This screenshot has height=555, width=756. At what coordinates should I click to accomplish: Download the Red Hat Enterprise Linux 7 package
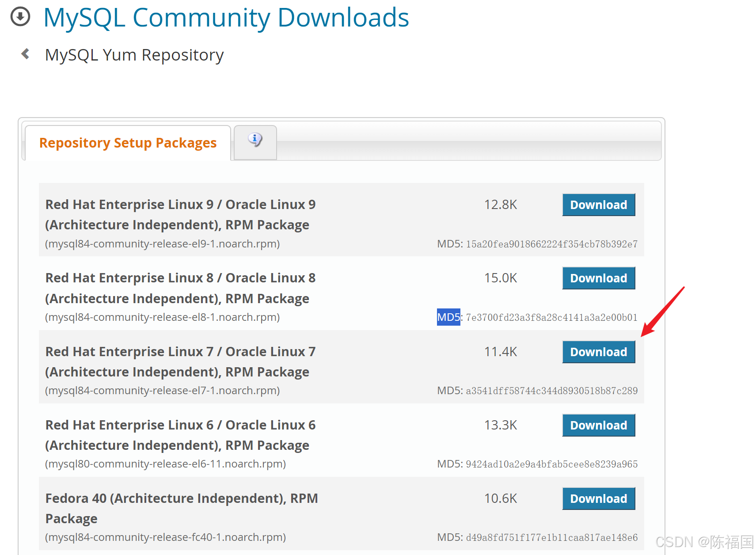tap(599, 352)
